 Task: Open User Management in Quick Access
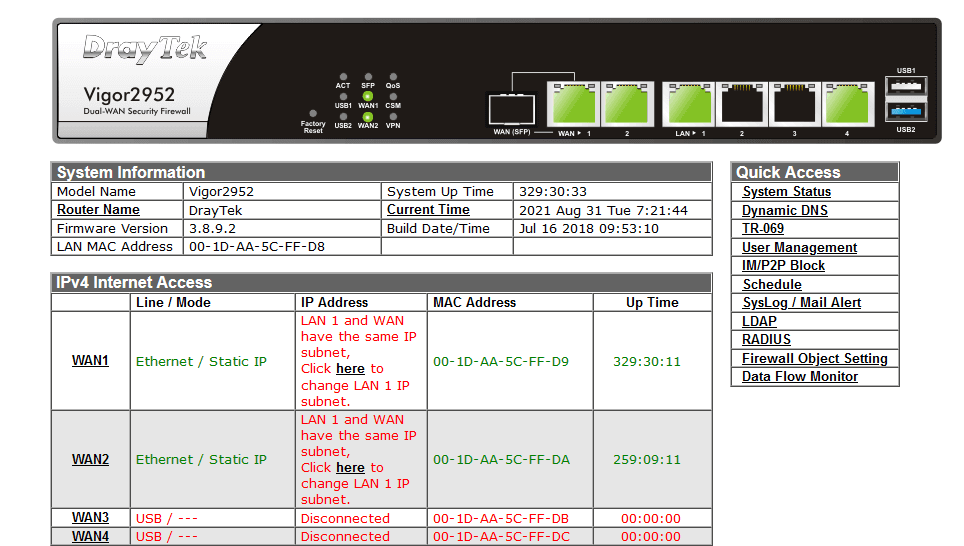click(x=799, y=247)
